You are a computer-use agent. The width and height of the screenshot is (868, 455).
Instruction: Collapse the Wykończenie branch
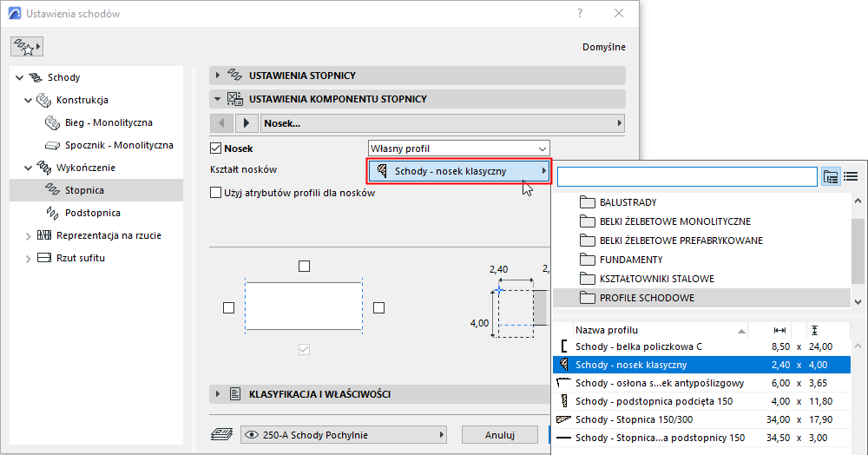tap(29, 168)
